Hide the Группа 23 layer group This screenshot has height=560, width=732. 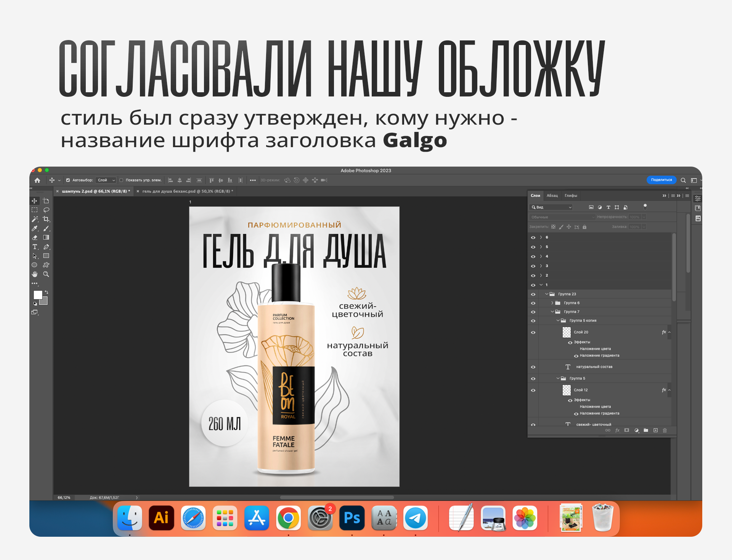(533, 294)
